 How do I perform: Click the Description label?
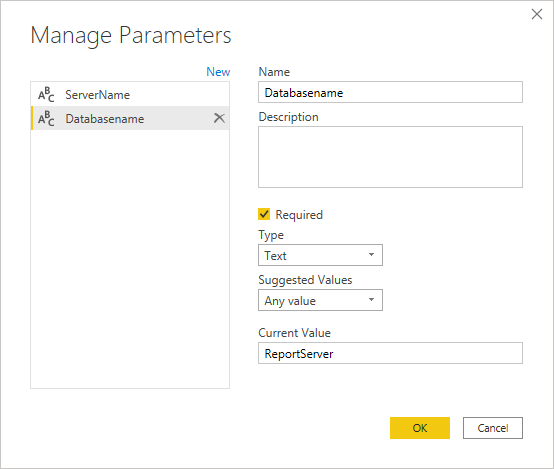coord(288,117)
